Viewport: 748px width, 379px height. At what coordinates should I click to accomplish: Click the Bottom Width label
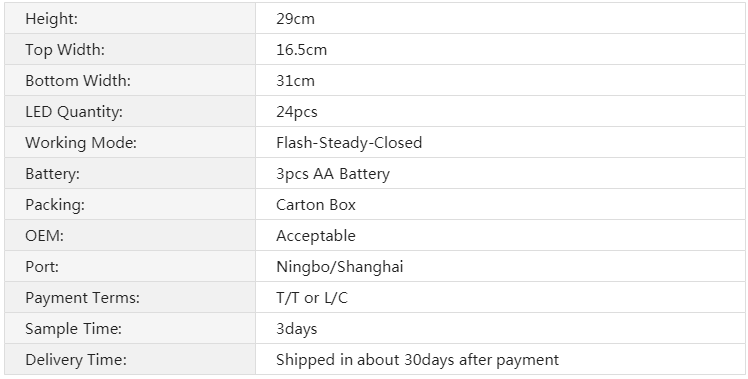pos(78,80)
